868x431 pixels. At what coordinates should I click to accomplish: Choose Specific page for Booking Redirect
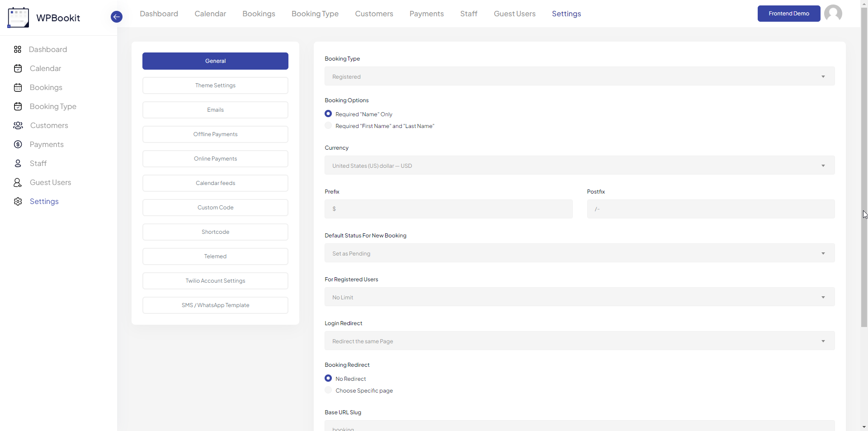pos(328,390)
